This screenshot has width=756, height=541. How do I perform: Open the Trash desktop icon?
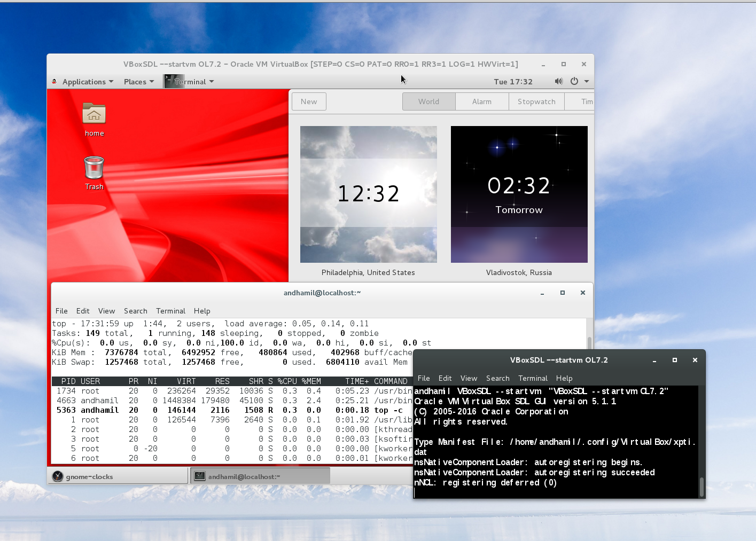(x=94, y=173)
